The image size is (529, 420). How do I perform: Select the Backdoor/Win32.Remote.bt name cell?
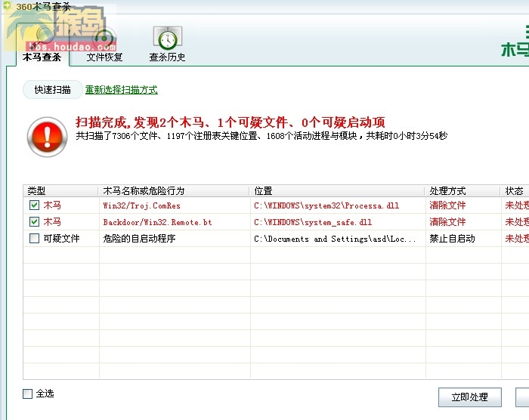point(157,222)
